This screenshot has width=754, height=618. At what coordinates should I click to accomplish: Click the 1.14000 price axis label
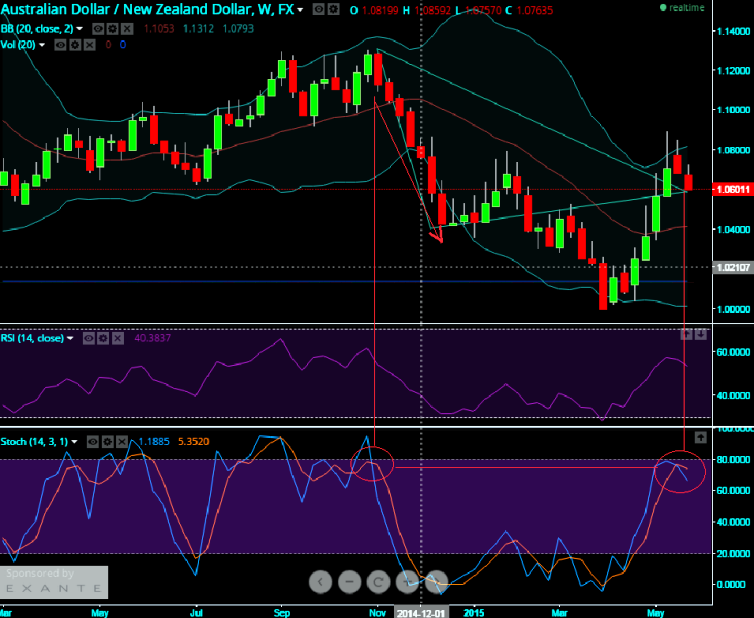point(733,31)
